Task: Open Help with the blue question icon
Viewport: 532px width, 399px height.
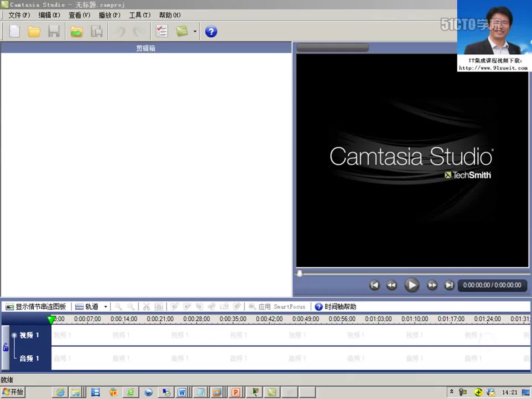Action: 211,31
